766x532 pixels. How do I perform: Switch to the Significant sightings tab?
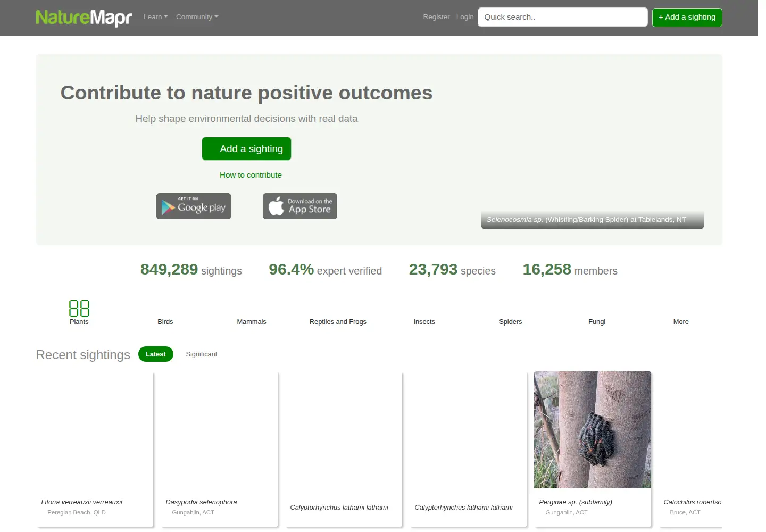[x=202, y=354]
